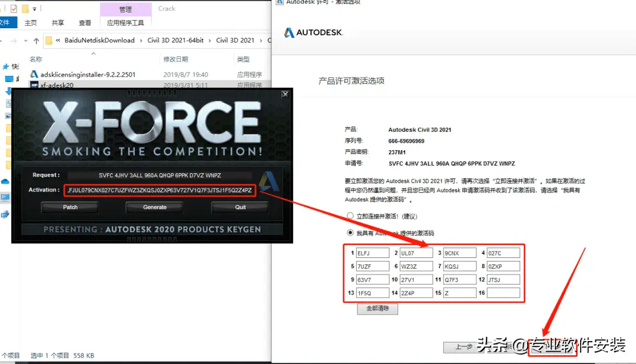Open the 应用程序工具 ribbon tab
The height and width of the screenshot is (364, 636).
[x=125, y=23]
